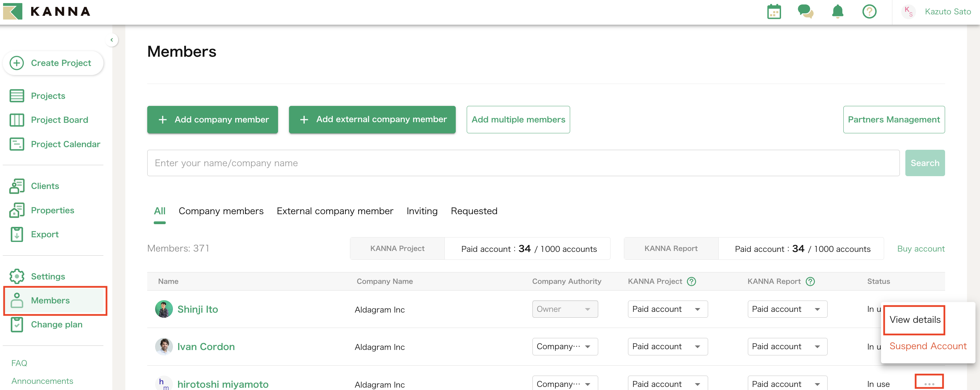This screenshot has width=980, height=390.
Task: Click the Add company member button
Action: click(x=212, y=120)
